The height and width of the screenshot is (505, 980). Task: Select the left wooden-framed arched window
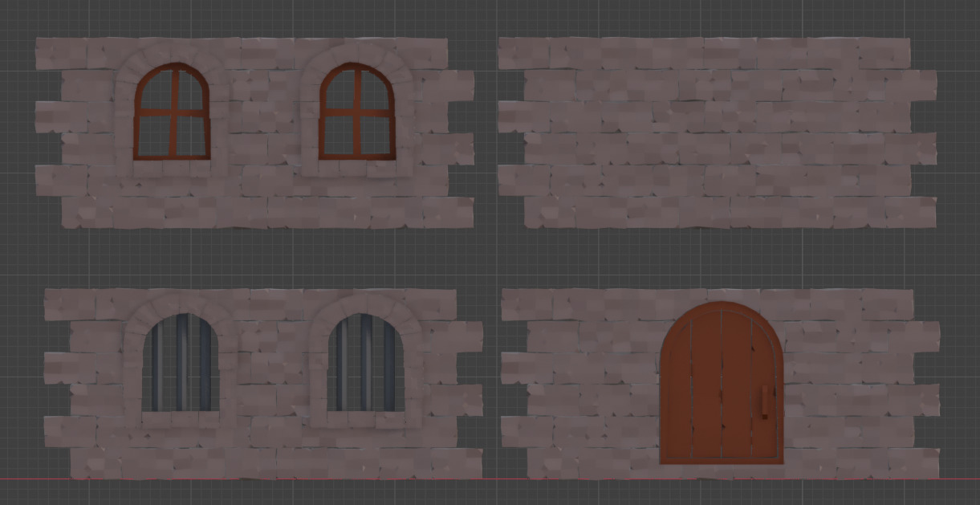172,112
